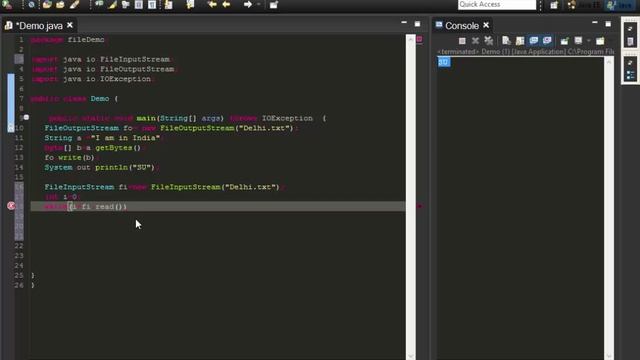Image resolution: width=640 pixels, height=360 pixels.
Task: Clear the Console output
Action: click(507, 40)
